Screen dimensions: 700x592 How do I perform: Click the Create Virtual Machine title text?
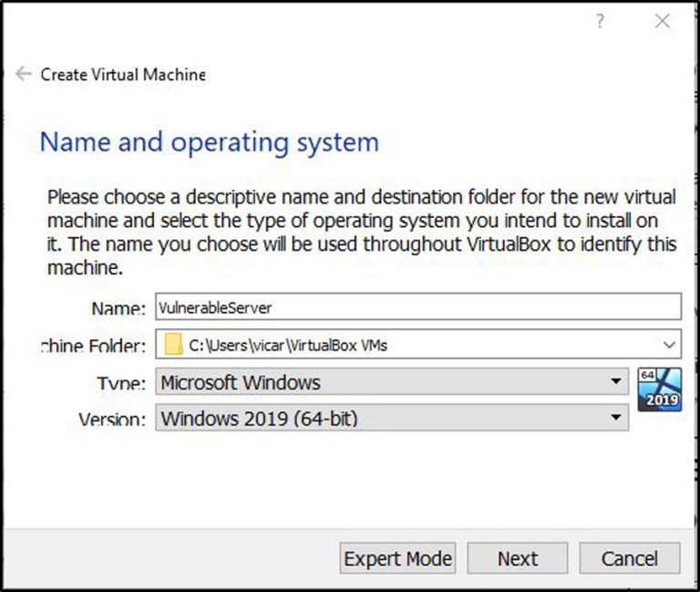123,75
